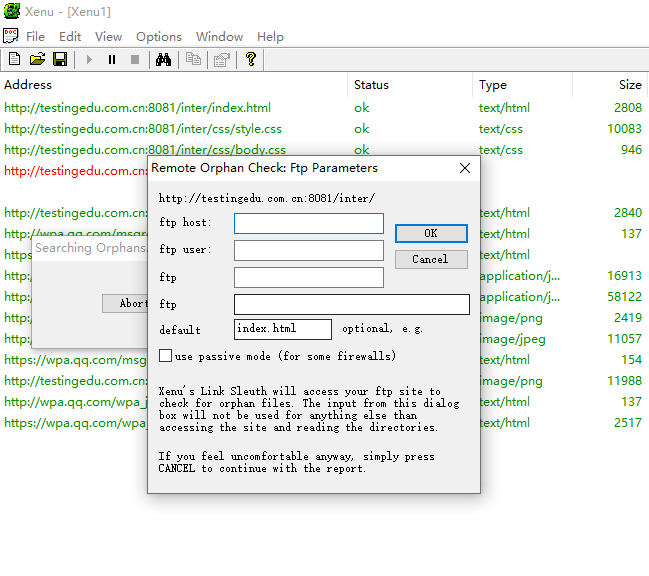Viewport: 649px width, 576px height.
Task: Click the Help question mark icon
Action: tap(251, 60)
